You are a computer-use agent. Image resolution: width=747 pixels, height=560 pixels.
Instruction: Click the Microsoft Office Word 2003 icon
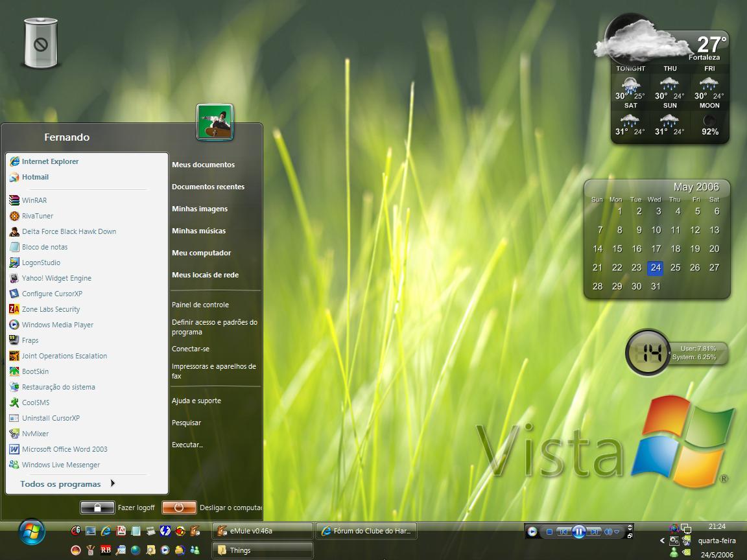point(14,450)
